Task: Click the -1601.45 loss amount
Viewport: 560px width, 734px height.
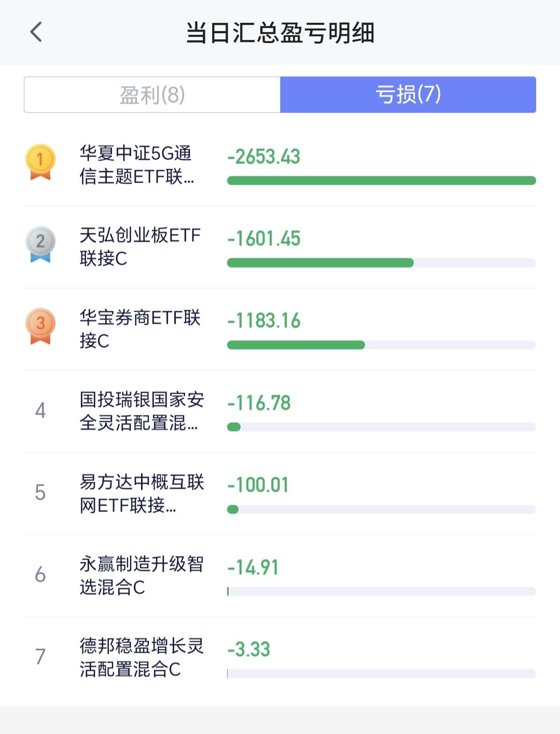Action: point(264,239)
